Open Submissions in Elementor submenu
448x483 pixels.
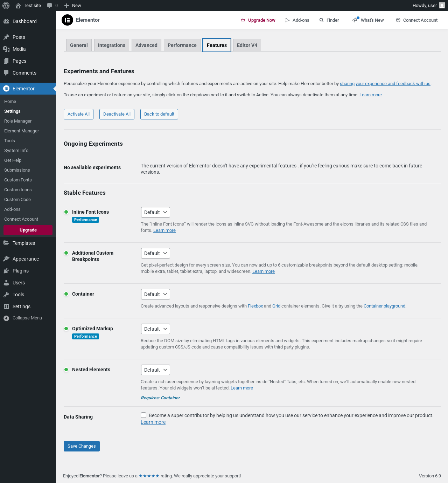(x=17, y=170)
